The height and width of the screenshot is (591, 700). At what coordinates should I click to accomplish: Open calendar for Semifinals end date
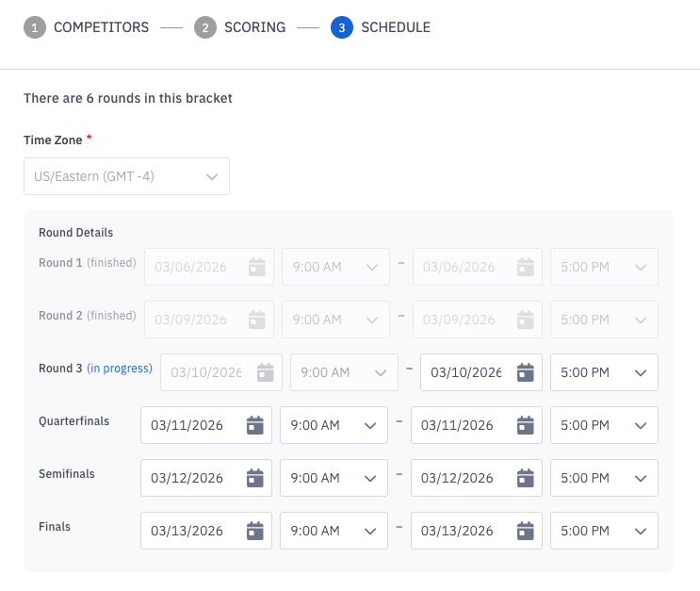pyautogui.click(x=526, y=478)
